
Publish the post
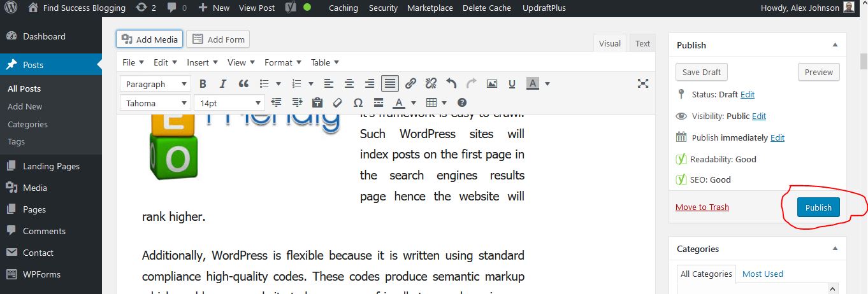[818, 207]
